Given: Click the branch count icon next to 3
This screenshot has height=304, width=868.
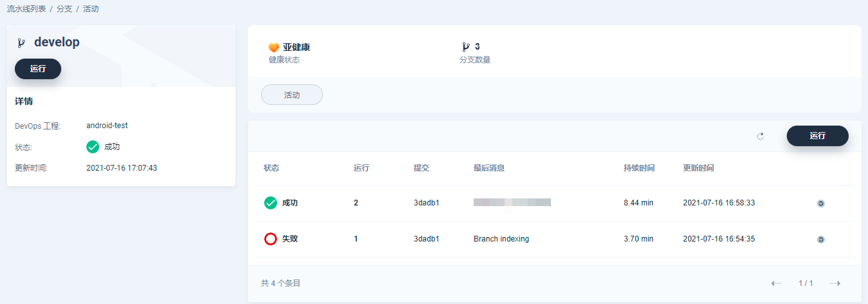Looking at the screenshot, I should [x=466, y=47].
